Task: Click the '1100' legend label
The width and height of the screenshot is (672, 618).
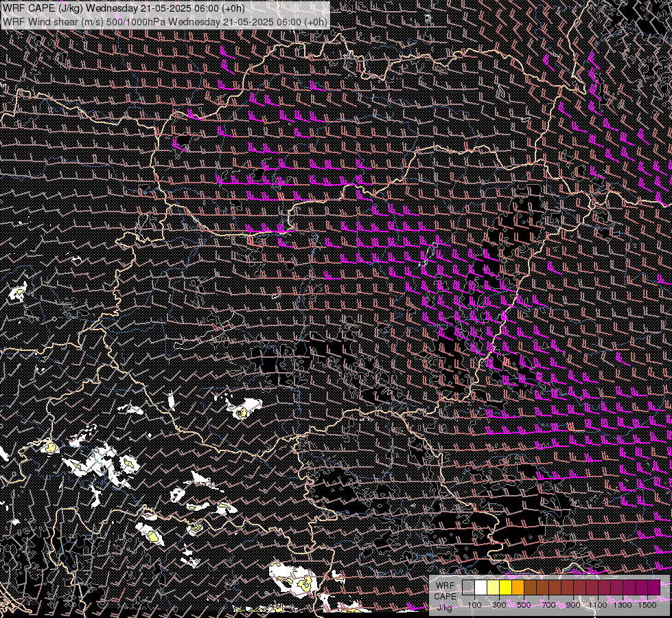Action: click(598, 605)
